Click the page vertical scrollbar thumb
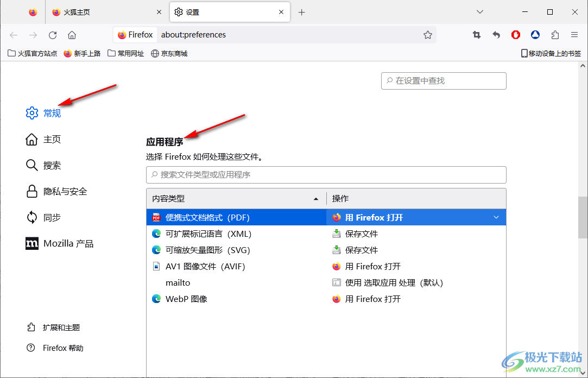Image resolution: width=588 pixels, height=378 pixels. (x=583, y=217)
